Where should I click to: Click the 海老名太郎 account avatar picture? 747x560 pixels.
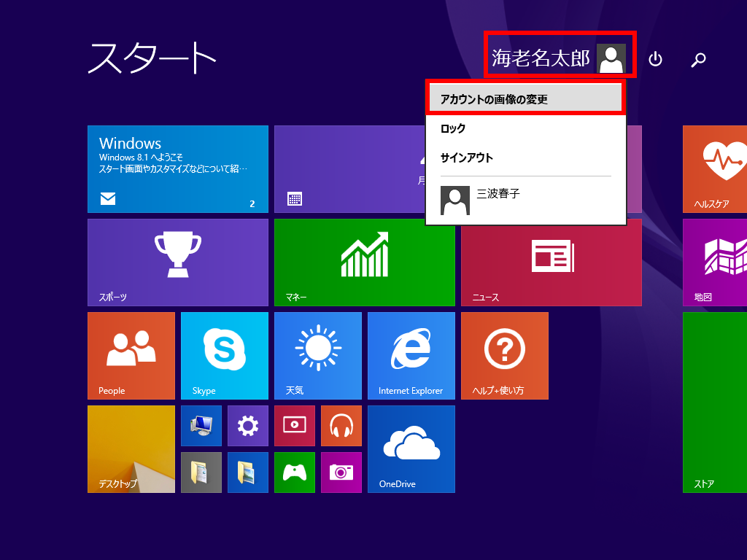click(x=611, y=58)
